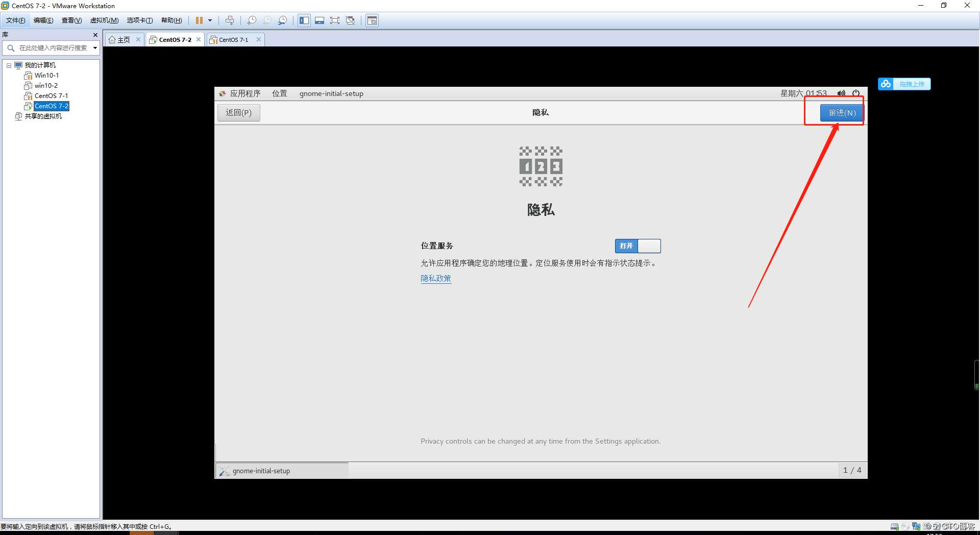
Task: Click the 1 / 4 workspace indicator
Action: point(852,470)
